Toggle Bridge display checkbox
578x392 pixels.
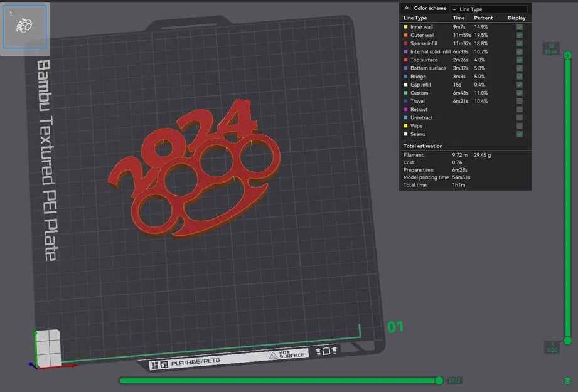(x=520, y=77)
